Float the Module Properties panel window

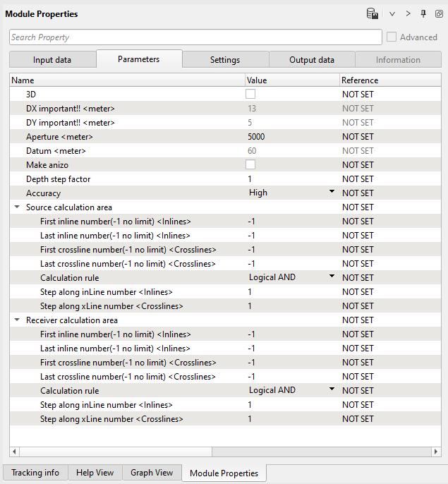(438, 13)
